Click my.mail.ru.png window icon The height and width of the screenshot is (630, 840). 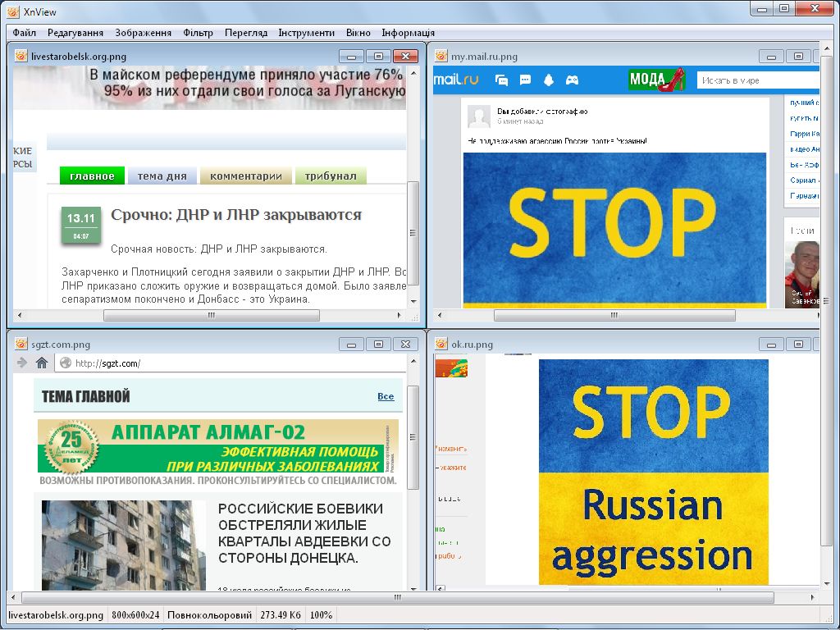tap(441, 56)
